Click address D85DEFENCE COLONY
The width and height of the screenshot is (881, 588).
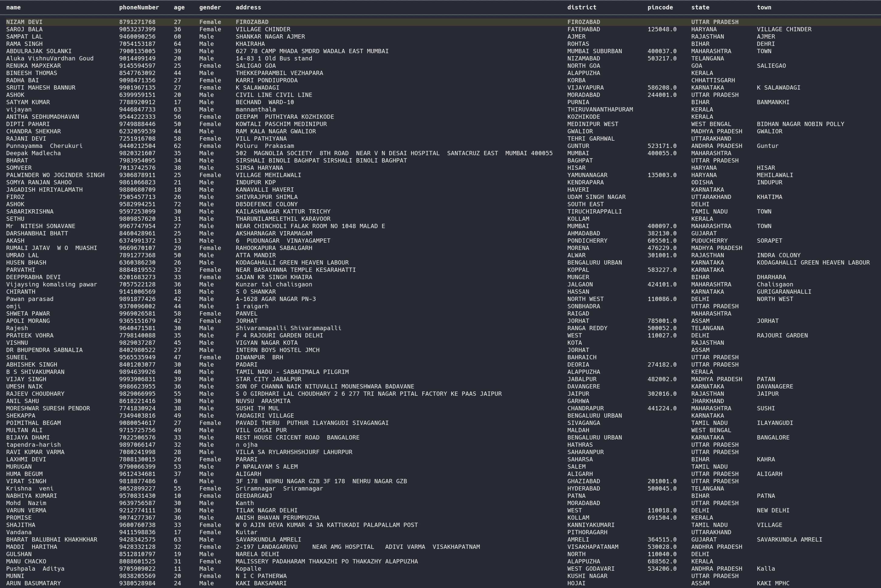pos(267,204)
